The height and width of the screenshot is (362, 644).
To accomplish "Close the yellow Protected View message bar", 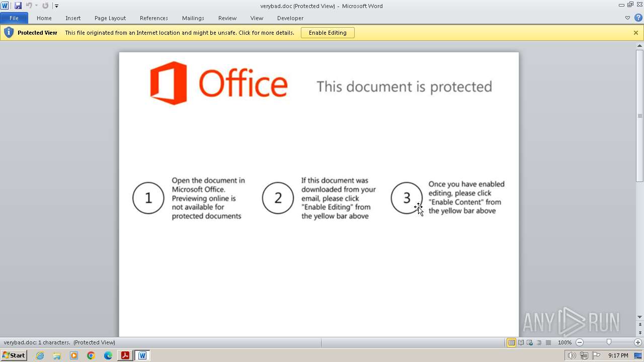I will click(x=636, y=33).
